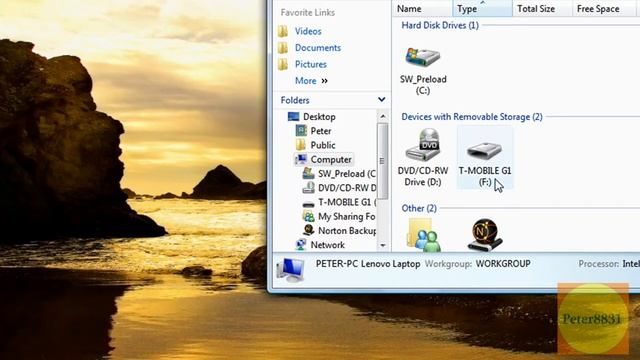Select Public in the folder tree
This screenshot has width=640, height=360.
click(323, 145)
